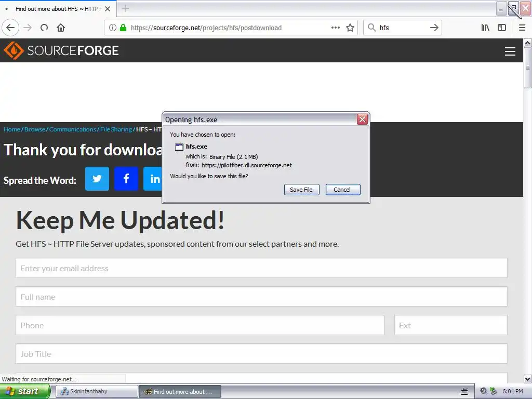Image resolution: width=532 pixels, height=399 pixels.
Task: Switch to Find out more about taskbar item
Action: click(x=180, y=392)
